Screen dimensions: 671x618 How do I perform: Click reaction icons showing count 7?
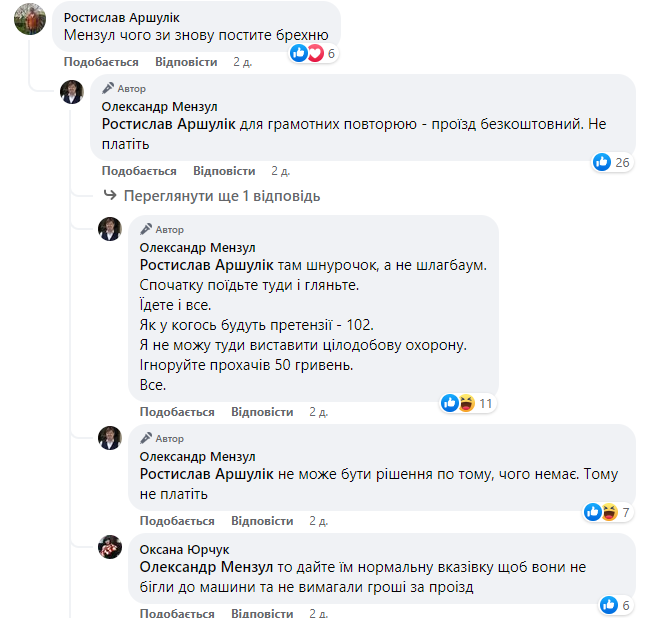(601, 512)
